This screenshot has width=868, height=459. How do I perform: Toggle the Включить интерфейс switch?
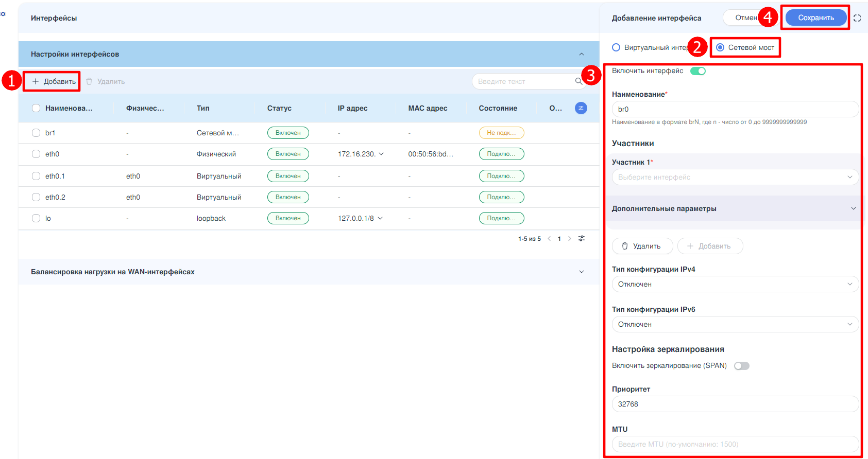(698, 71)
